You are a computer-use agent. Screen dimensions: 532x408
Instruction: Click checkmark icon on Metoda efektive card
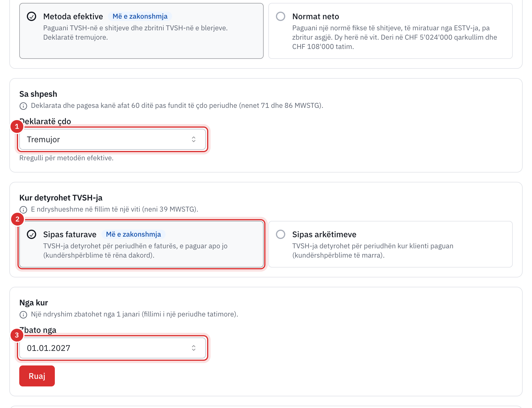pyautogui.click(x=32, y=16)
